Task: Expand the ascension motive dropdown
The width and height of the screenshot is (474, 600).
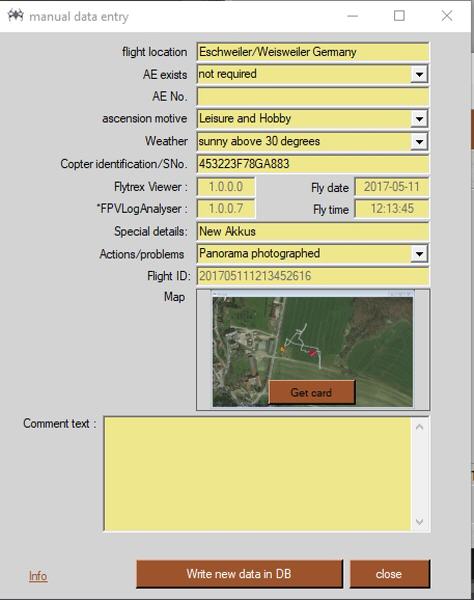Action: coord(419,119)
